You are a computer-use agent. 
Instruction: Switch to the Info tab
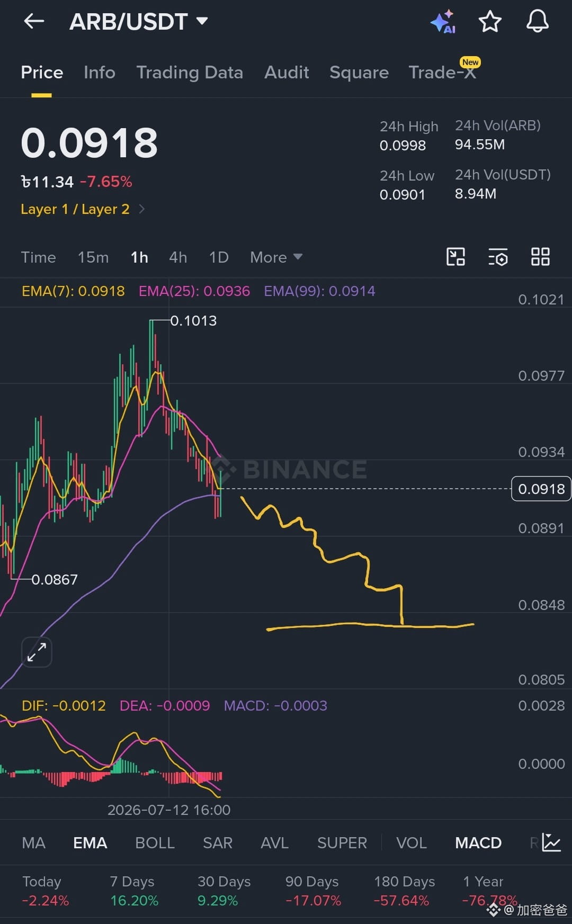100,73
